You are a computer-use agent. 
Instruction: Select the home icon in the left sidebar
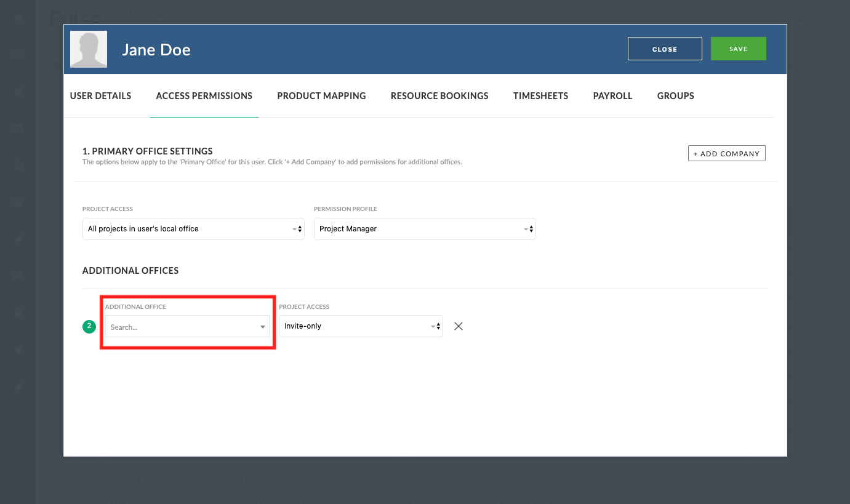pos(18,18)
